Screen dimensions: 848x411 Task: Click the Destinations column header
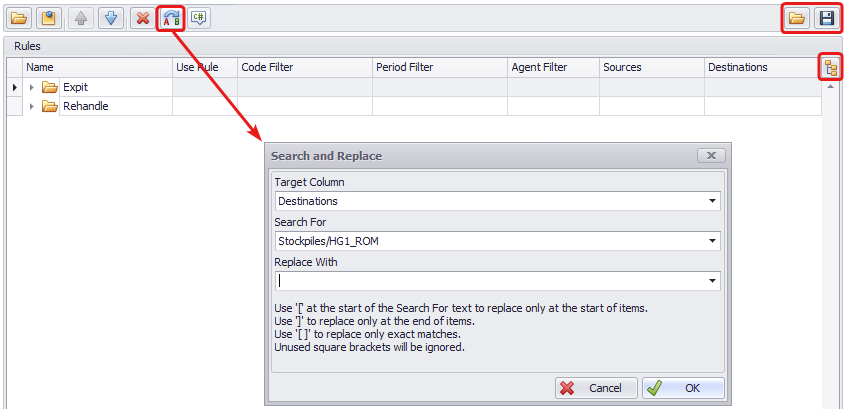click(x=738, y=67)
